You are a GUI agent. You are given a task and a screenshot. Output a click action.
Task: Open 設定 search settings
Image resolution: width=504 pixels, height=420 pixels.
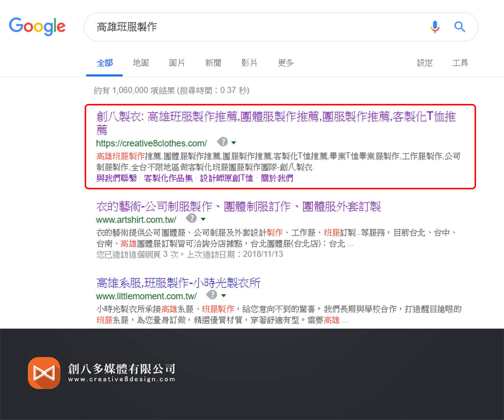(x=425, y=63)
